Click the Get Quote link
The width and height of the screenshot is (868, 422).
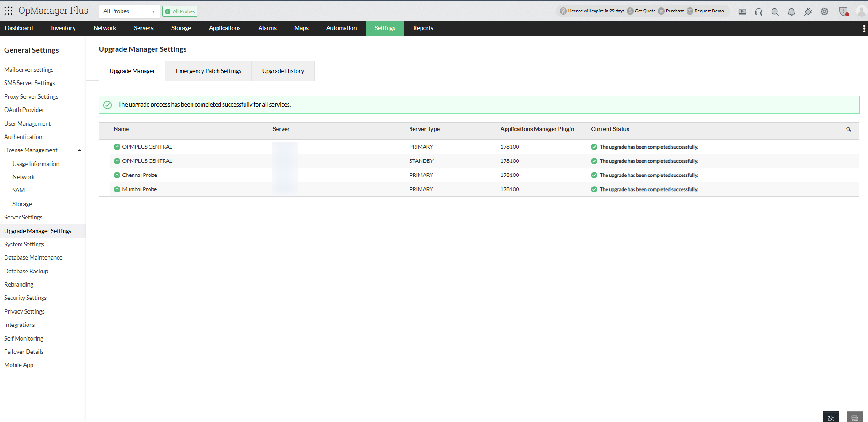point(644,11)
